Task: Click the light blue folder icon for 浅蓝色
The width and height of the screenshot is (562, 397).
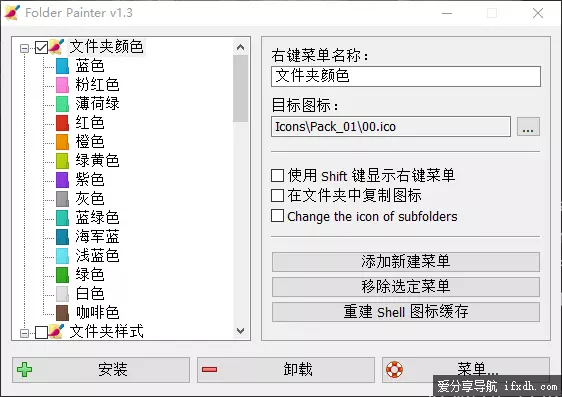Action: point(62,256)
